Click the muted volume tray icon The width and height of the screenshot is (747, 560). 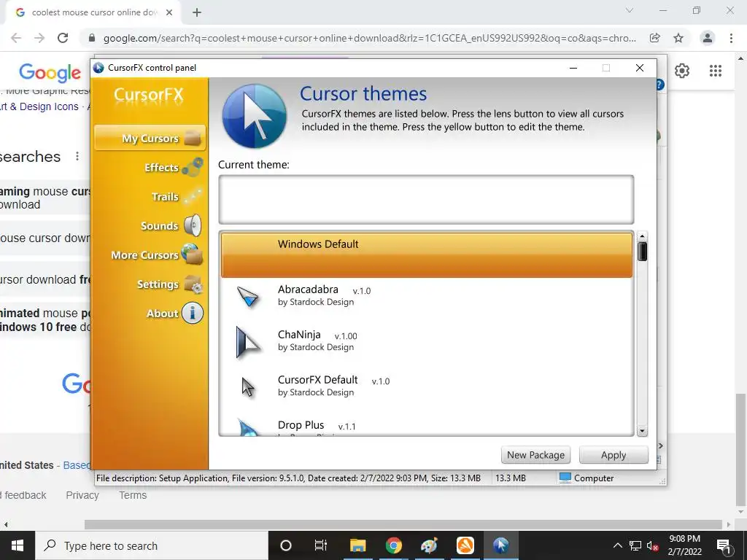[x=653, y=545]
